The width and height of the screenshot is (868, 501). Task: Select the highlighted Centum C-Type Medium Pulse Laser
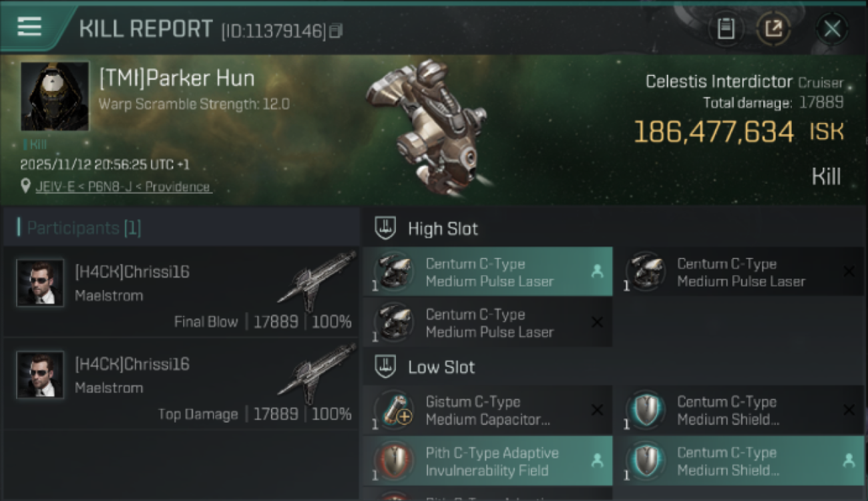click(x=487, y=273)
